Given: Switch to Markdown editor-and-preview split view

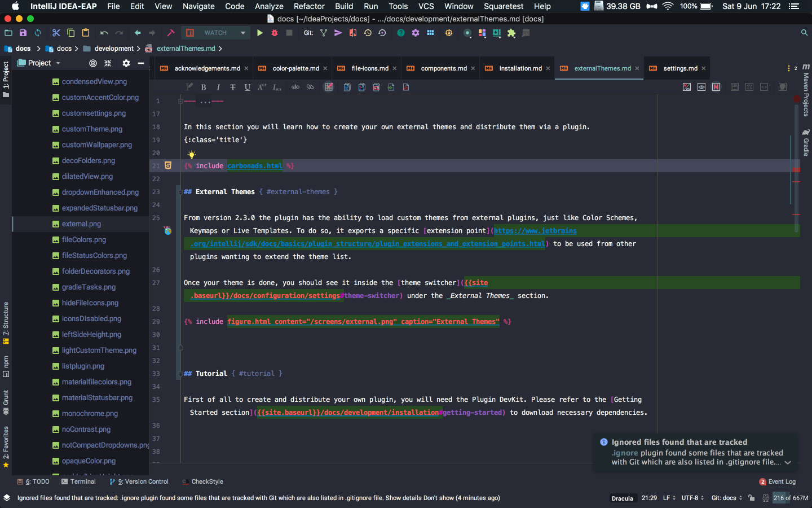Looking at the screenshot, I should click(x=687, y=87).
